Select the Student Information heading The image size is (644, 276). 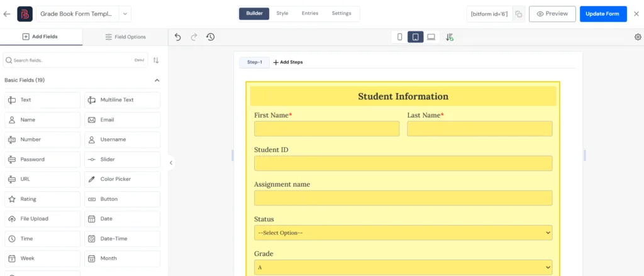pos(403,97)
